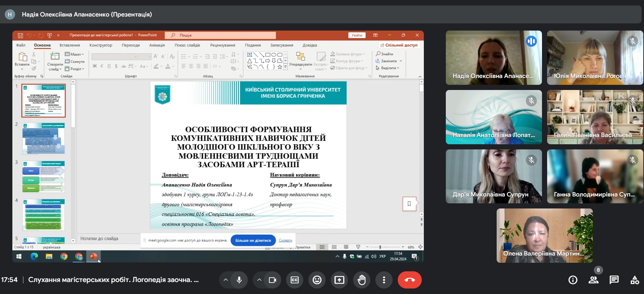The height and width of the screenshot is (294, 644).
Task: Turn off the camera
Action: (x=272, y=280)
